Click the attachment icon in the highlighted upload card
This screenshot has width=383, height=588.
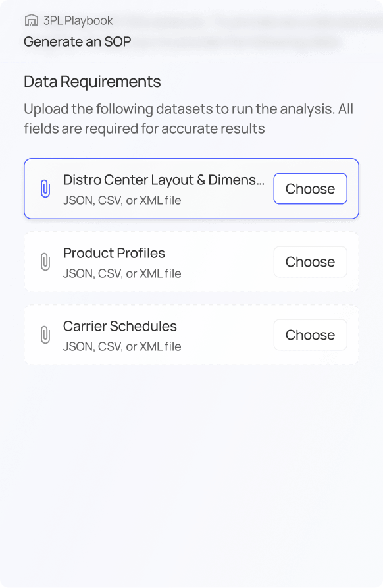[44, 188]
